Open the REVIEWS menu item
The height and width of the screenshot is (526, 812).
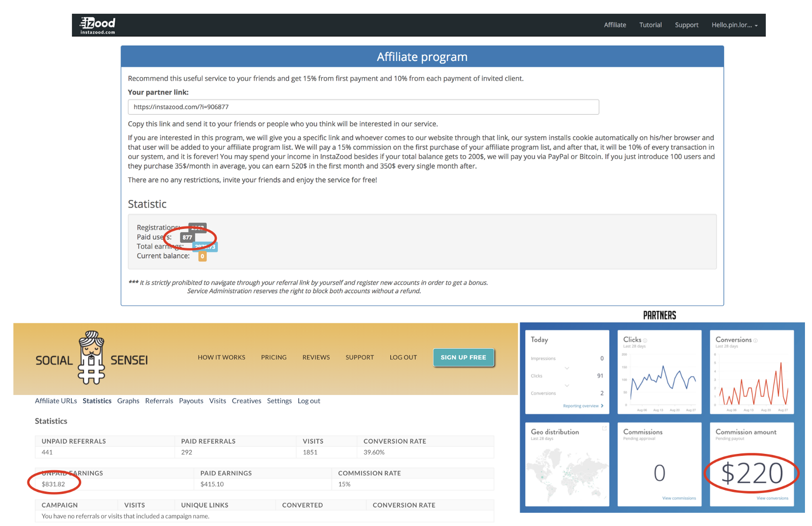click(316, 357)
